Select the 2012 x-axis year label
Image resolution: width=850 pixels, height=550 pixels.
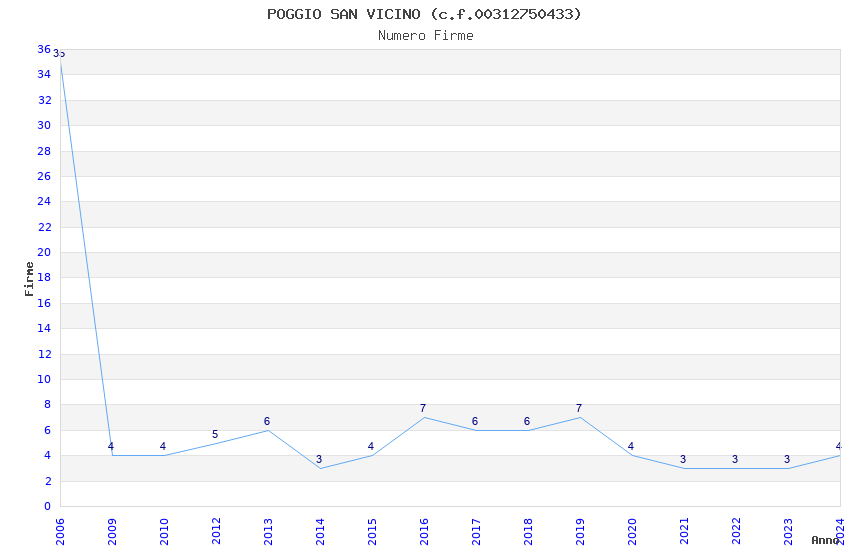coord(216,532)
